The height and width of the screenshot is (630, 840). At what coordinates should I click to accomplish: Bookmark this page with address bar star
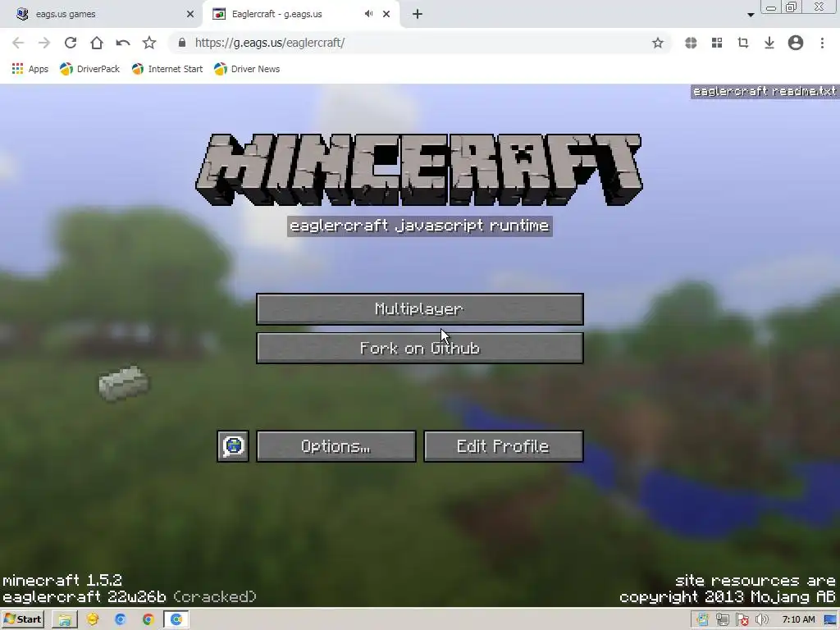658,43
